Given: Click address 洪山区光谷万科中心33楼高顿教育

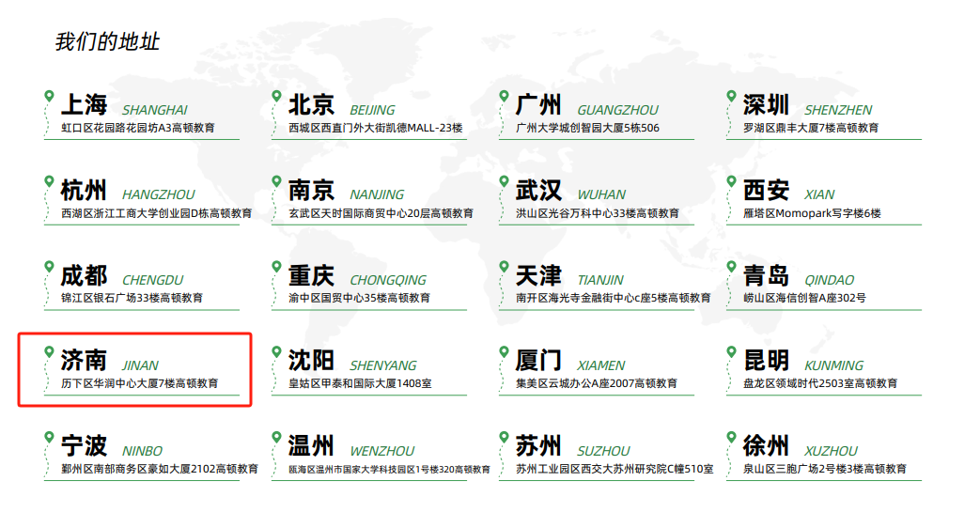Looking at the screenshot, I should [598, 213].
